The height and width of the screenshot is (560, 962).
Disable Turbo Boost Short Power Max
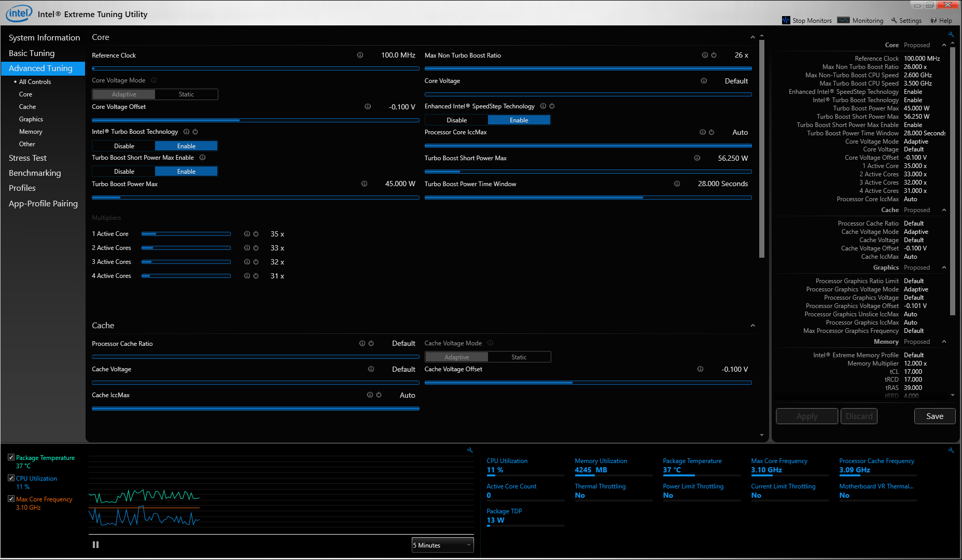124,171
